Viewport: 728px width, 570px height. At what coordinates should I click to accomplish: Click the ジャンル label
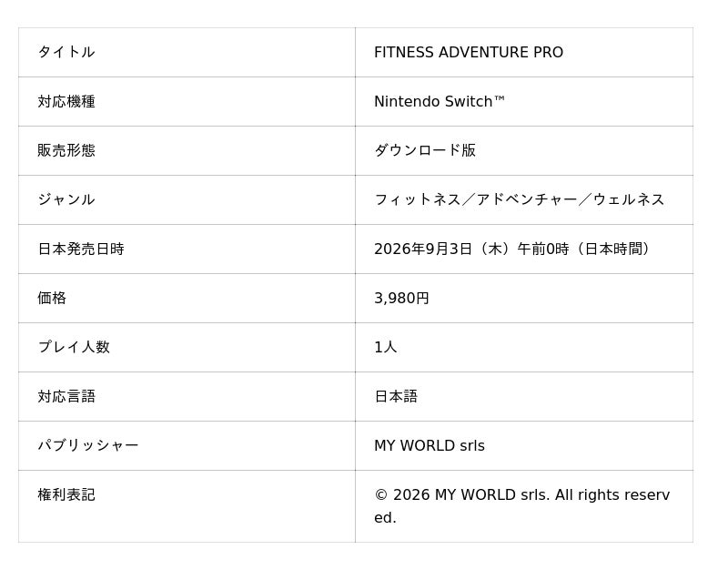tap(66, 199)
